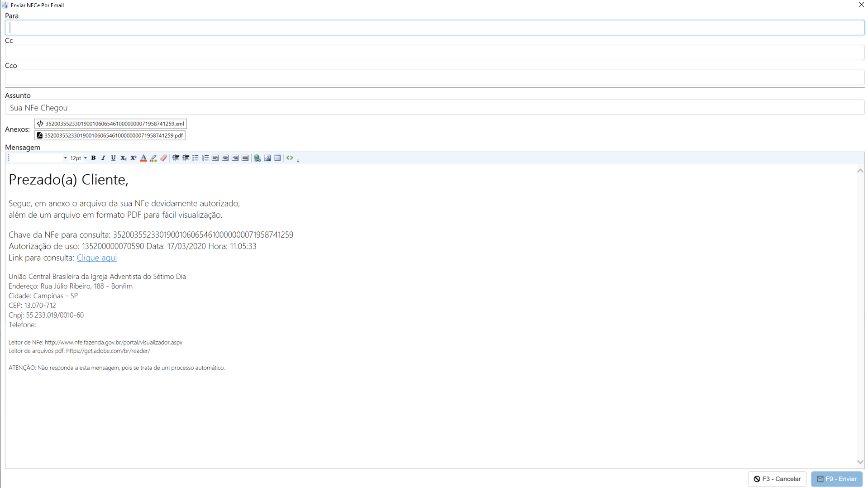This screenshot has width=868, height=488.
Task: Switch to HTML source view
Action: pyautogui.click(x=290, y=158)
